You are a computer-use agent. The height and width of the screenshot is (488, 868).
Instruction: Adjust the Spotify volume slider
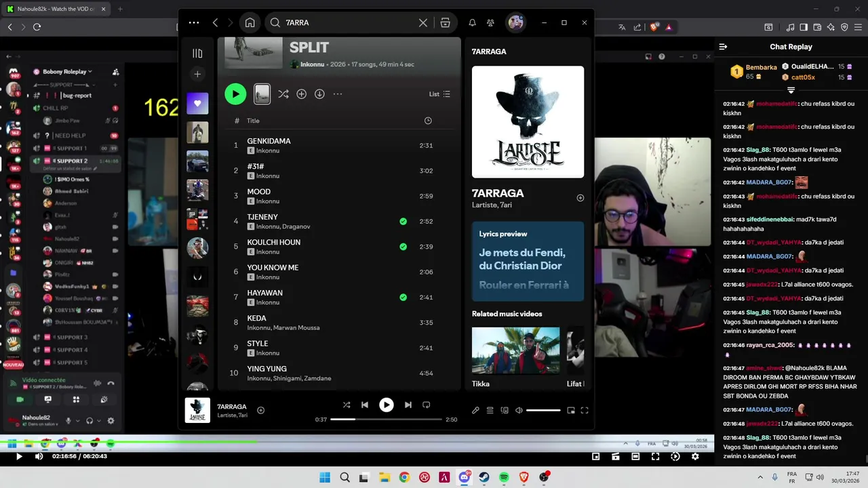(x=543, y=410)
